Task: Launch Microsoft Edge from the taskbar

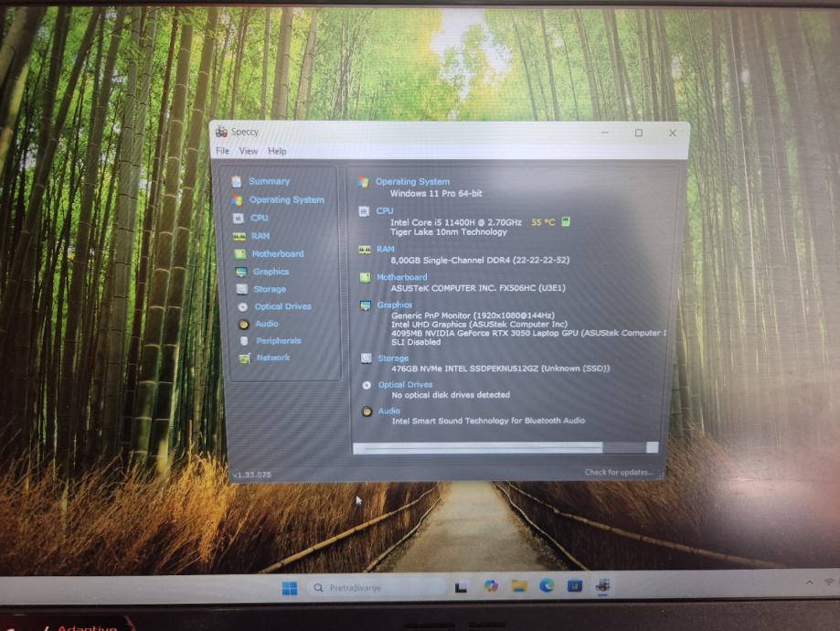Action: [547, 585]
